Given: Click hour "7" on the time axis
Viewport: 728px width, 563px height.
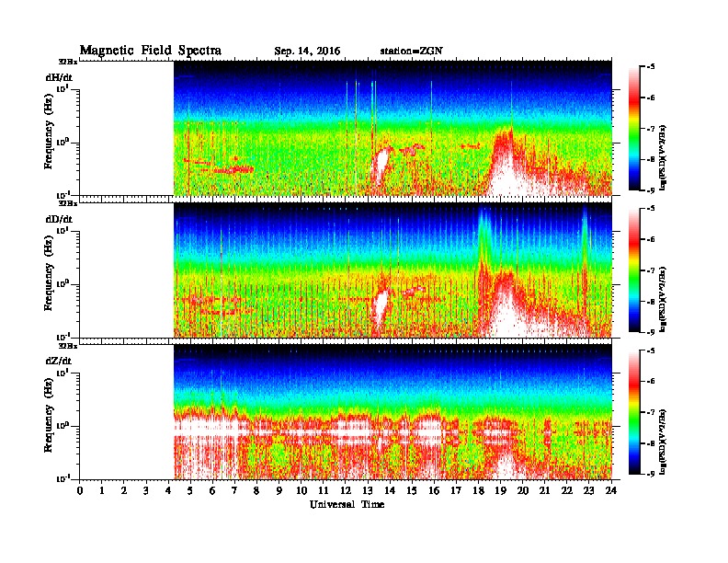Looking at the screenshot, I should pyautogui.click(x=234, y=491).
